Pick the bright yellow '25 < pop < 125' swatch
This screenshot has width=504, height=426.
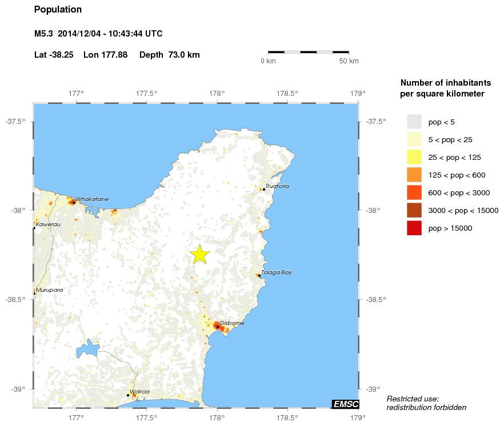414,157
